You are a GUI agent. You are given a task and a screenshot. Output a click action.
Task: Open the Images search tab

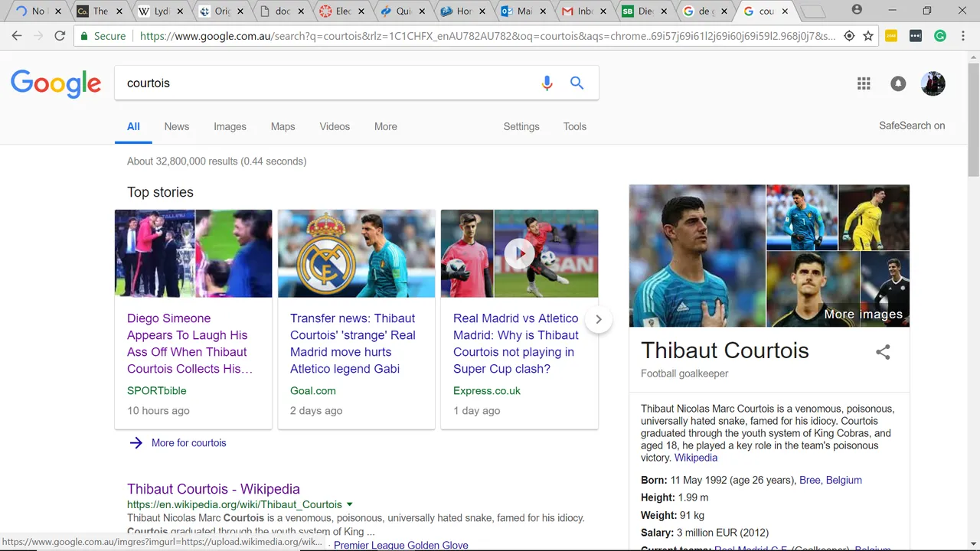[x=230, y=126]
